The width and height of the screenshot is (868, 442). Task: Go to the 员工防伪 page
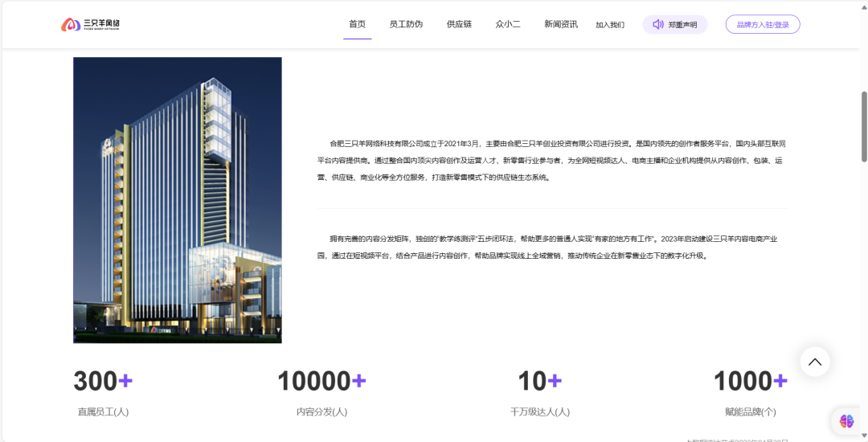point(406,24)
